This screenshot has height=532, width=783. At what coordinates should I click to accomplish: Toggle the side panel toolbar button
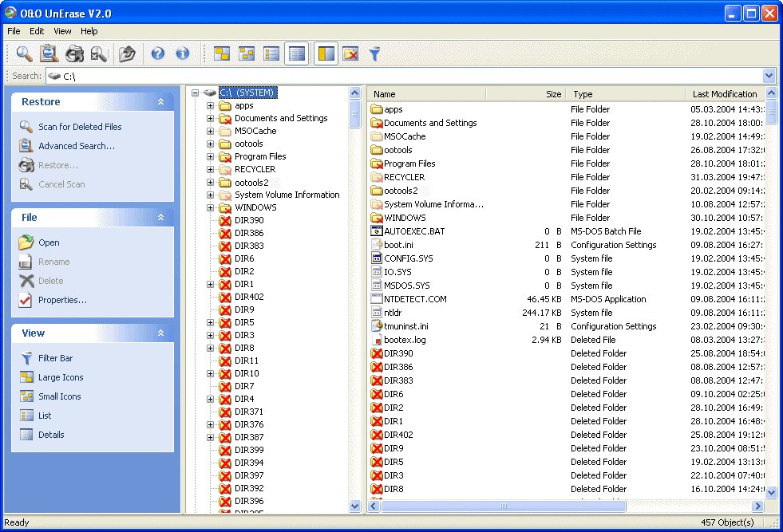coord(326,53)
